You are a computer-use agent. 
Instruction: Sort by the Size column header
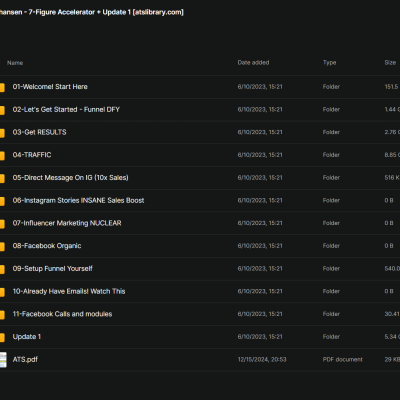click(x=390, y=63)
